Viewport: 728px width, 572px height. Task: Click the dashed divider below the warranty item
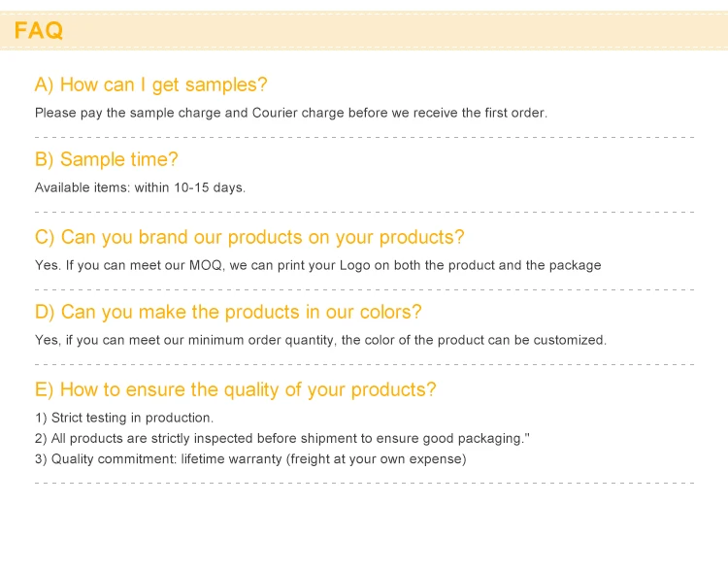364,484
